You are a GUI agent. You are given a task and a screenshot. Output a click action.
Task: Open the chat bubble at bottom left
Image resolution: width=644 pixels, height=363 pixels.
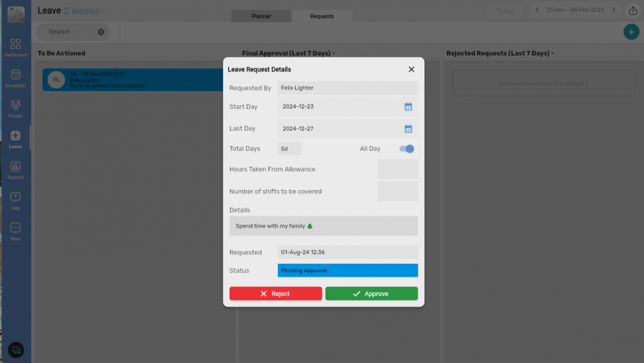(16, 350)
